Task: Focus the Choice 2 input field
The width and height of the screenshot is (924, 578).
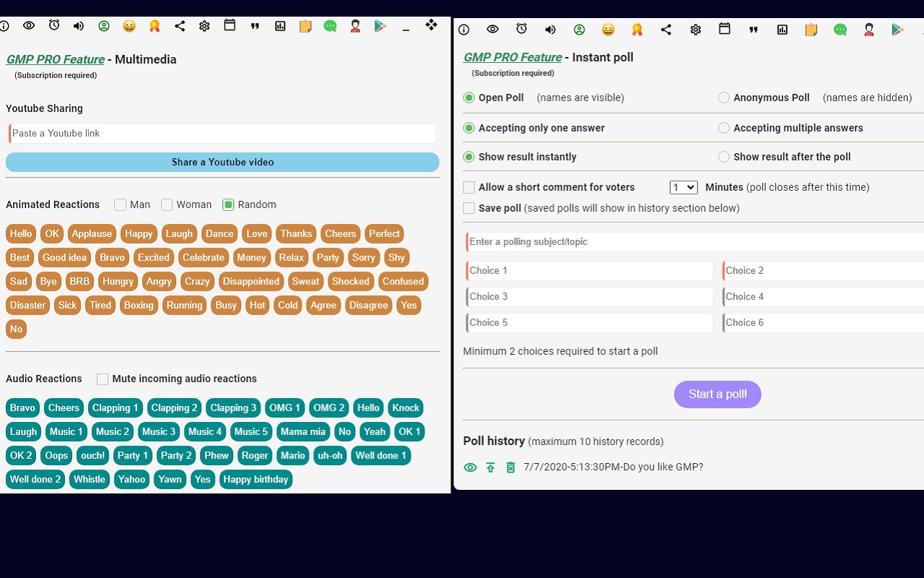Action: pyautogui.click(x=823, y=271)
